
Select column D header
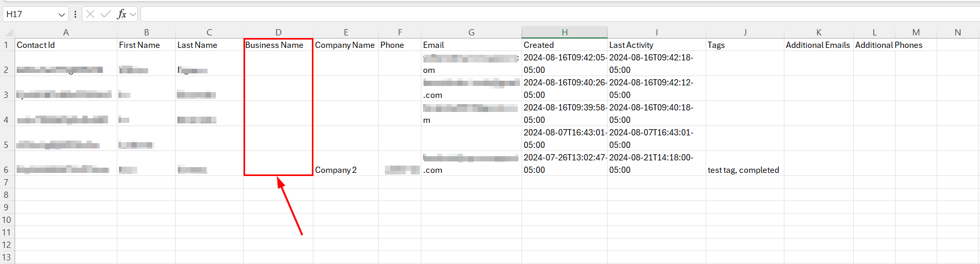[278, 32]
